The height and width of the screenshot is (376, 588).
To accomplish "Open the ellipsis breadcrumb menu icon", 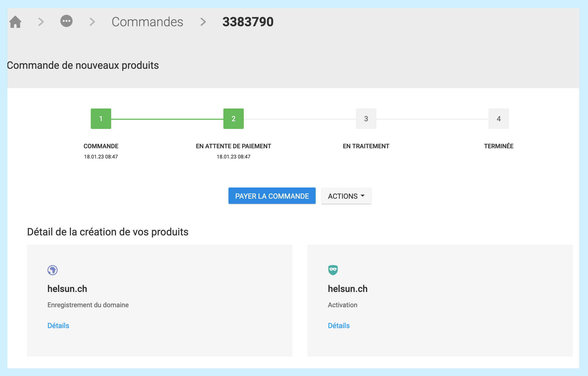I will 66,21.
